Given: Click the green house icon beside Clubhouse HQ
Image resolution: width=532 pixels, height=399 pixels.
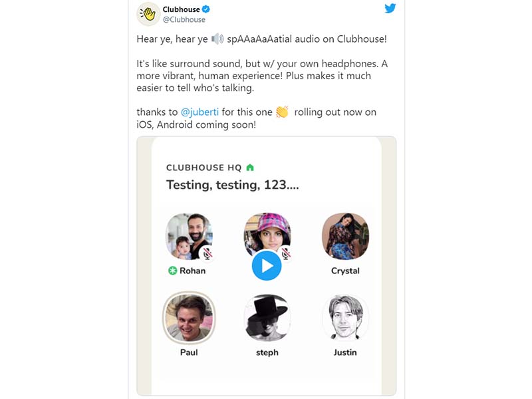Looking at the screenshot, I should (x=250, y=168).
